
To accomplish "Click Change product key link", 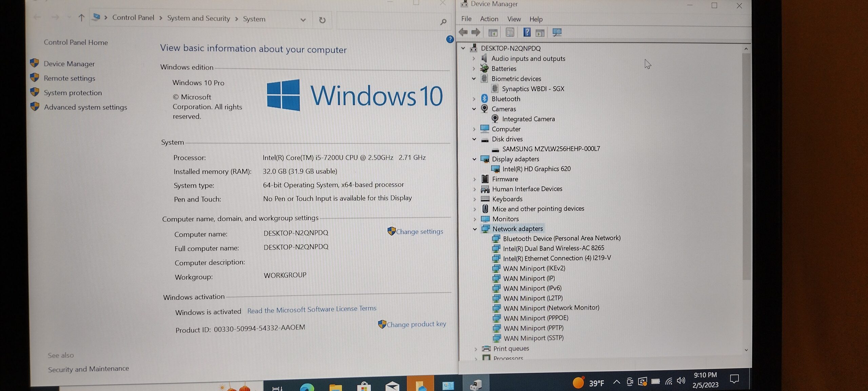I will 416,324.
